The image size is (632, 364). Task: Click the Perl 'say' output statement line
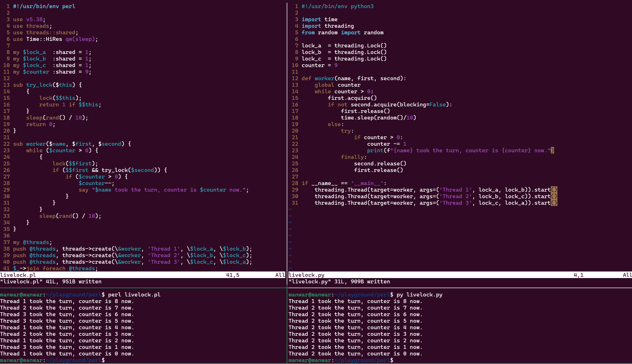pyautogui.click(x=164, y=190)
